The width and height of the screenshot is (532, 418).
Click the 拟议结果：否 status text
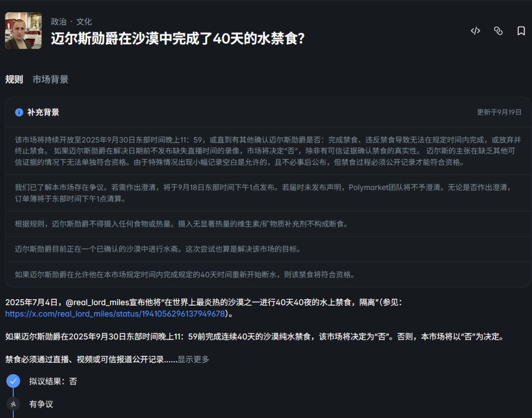(x=53, y=382)
